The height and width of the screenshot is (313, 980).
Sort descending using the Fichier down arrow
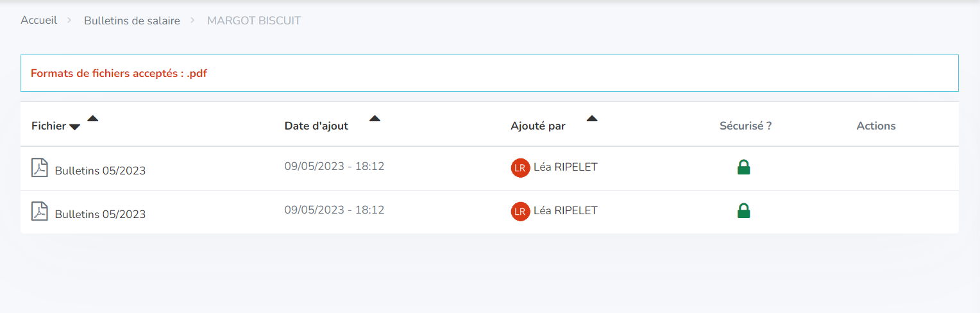pyautogui.click(x=74, y=127)
